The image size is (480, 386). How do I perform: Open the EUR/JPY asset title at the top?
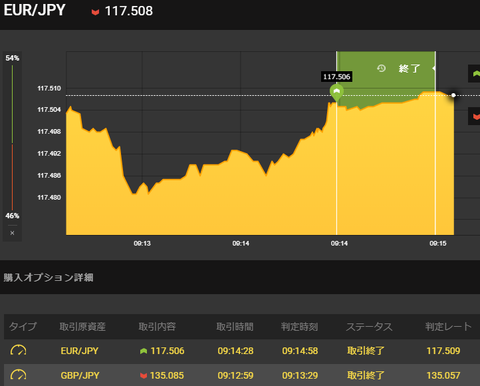pos(34,10)
